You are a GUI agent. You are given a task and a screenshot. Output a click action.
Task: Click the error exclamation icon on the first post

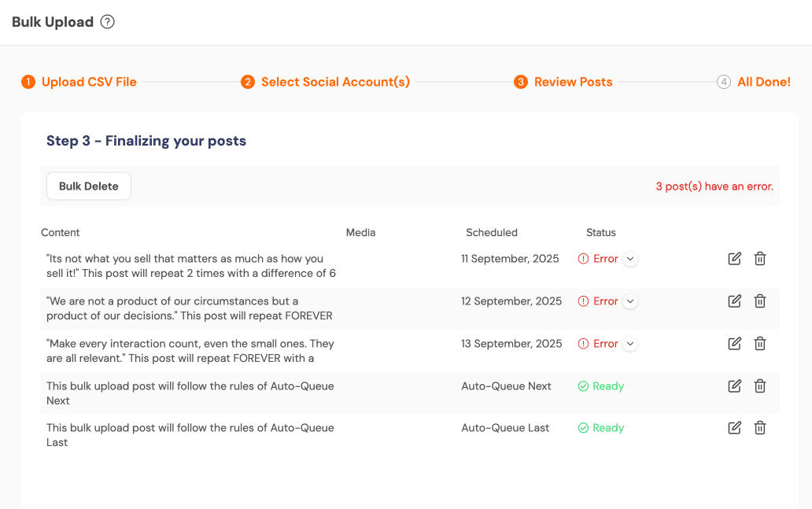click(584, 258)
